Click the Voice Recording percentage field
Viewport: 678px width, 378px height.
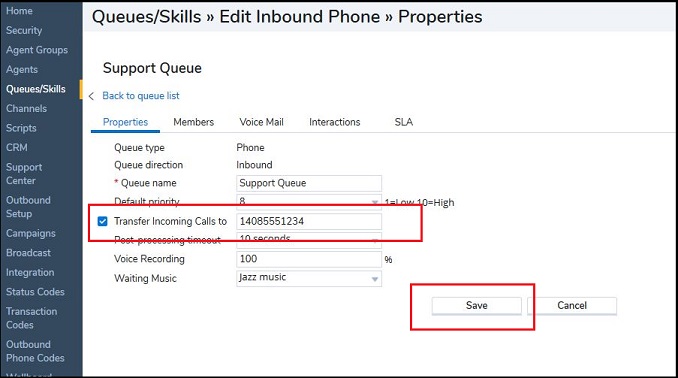tap(309, 259)
